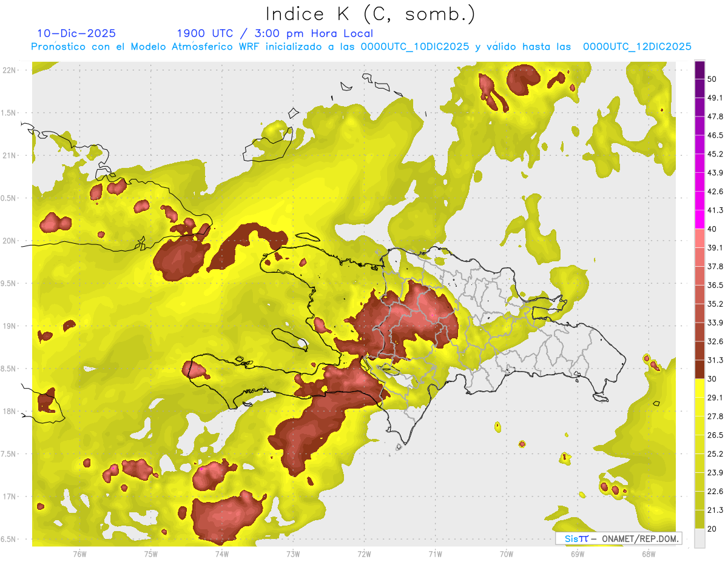This screenshot has width=728, height=562.
Task: Pick the gray swatch below the 20 mark
Action: tap(699, 538)
